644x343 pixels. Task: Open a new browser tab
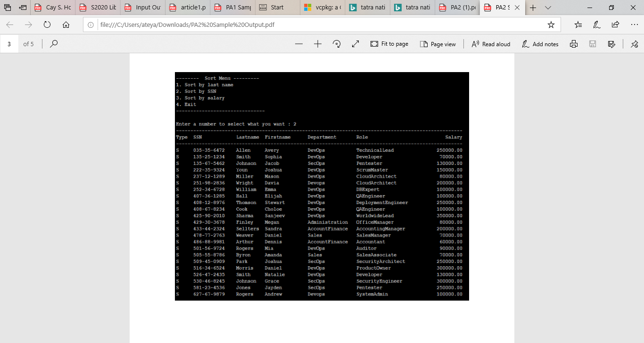point(533,8)
